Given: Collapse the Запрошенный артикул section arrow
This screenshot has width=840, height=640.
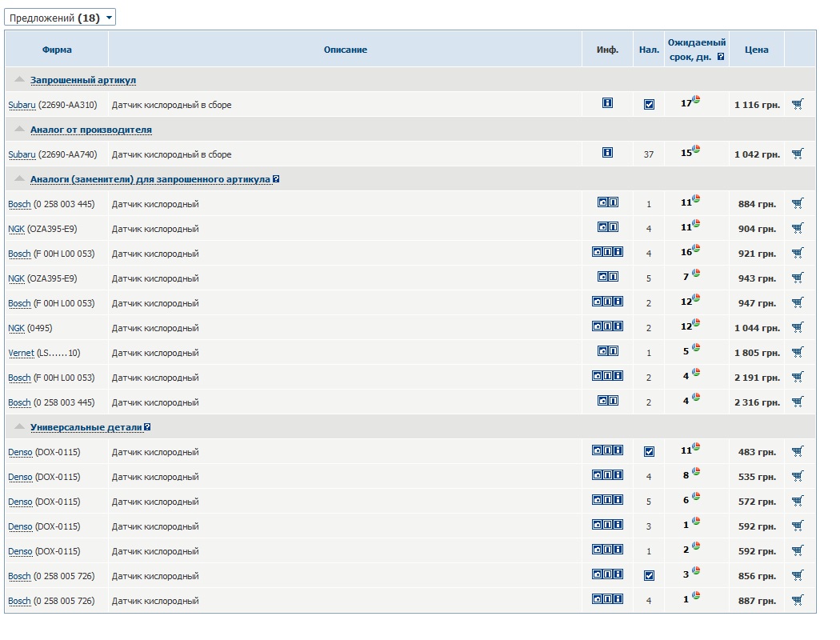Looking at the screenshot, I should (19, 79).
